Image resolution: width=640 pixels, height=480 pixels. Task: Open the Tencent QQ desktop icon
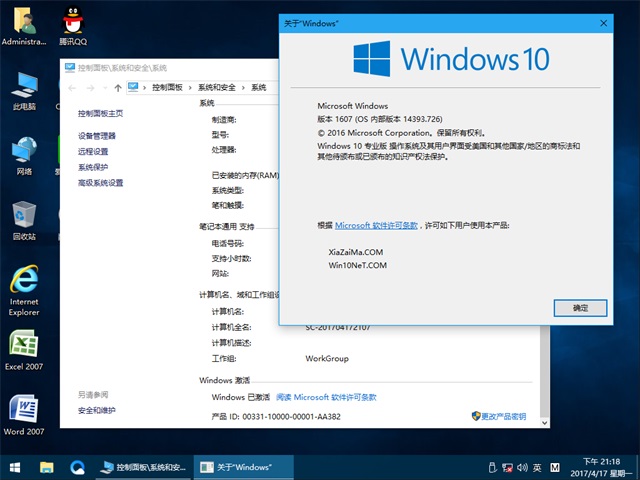pos(72,24)
